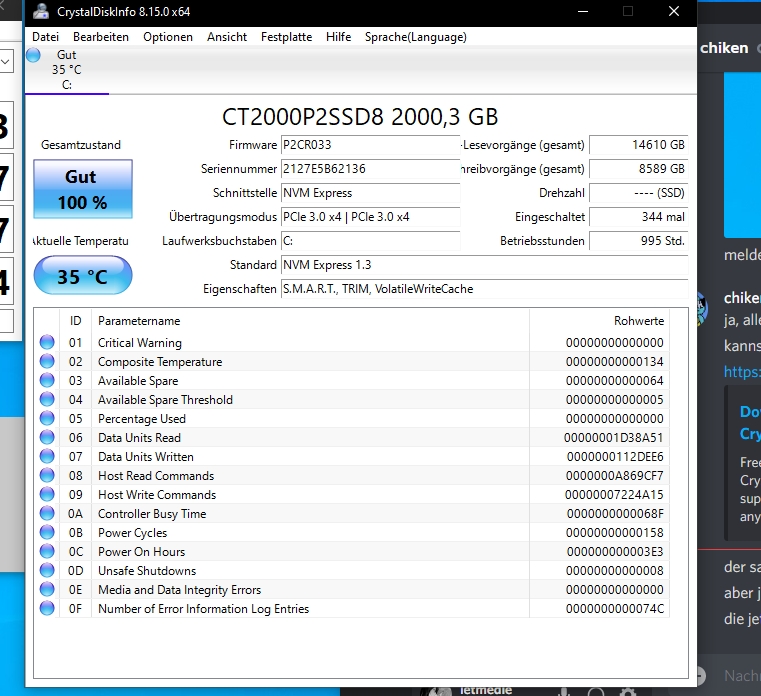Click raw value 0000000112DEE6
This screenshot has height=696, width=761.
[x=615, y=457]
